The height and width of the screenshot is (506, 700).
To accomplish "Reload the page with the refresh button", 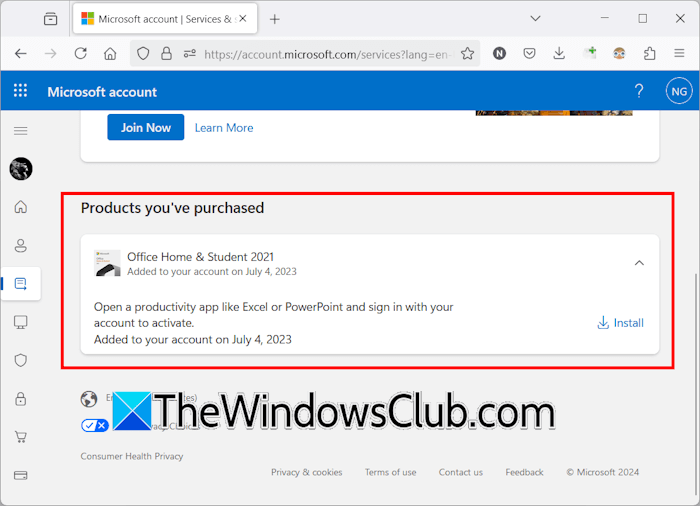I will click(80, 54).
